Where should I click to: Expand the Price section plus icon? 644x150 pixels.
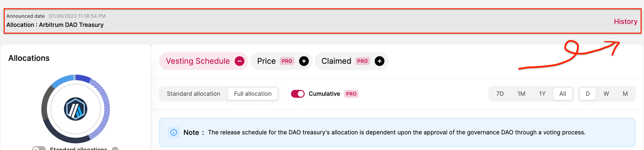click(x=304, y=61)
